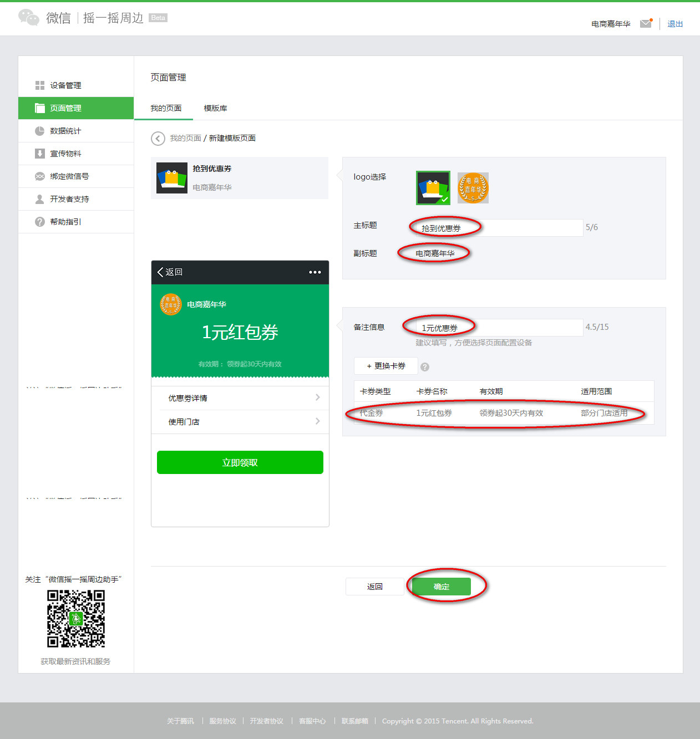This screenshot has width=700, height=739.
Task: Click the circular back arrow icon
Action: pyautogui.click(x=158, y=138)
